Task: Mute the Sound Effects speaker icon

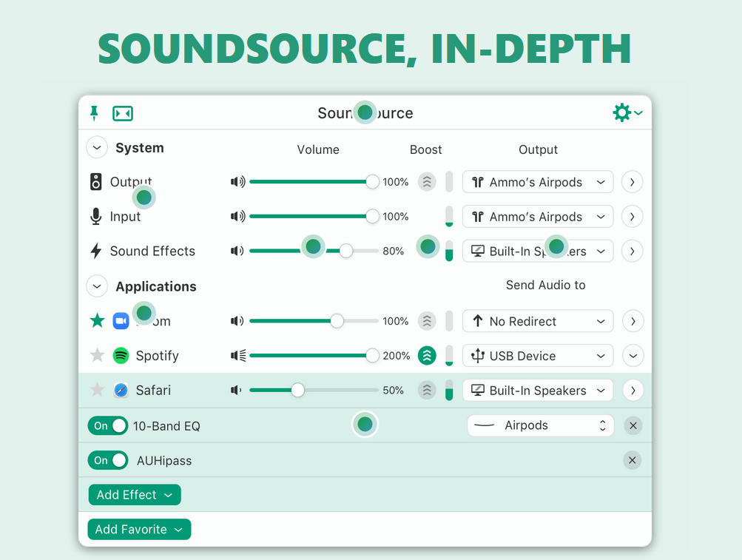Action: [x=237, y=251]
